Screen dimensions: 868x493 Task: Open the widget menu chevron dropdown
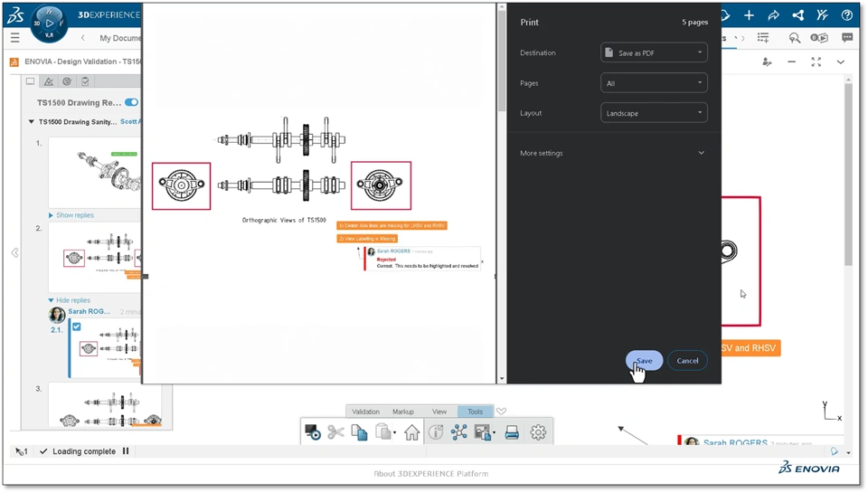[x=840, y=62]
